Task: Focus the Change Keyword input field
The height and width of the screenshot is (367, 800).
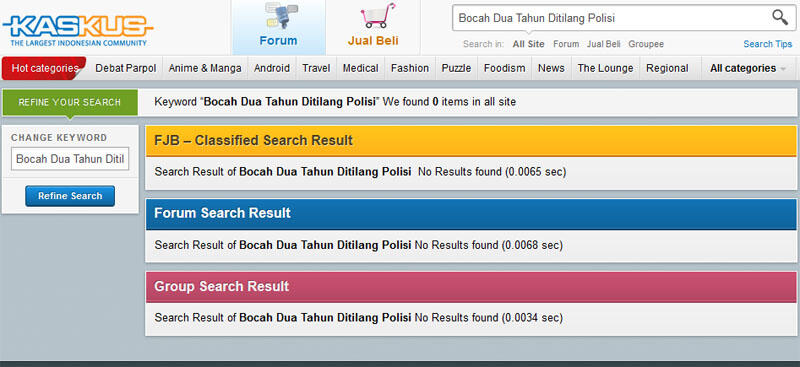Action: (x=70, y=159)
